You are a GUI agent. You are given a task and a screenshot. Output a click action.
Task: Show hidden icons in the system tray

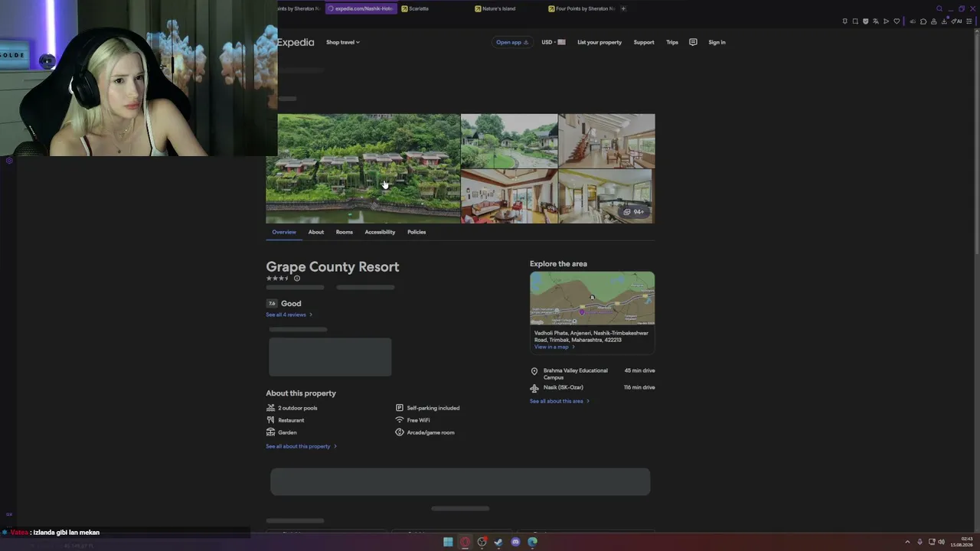tap(907, 542)
